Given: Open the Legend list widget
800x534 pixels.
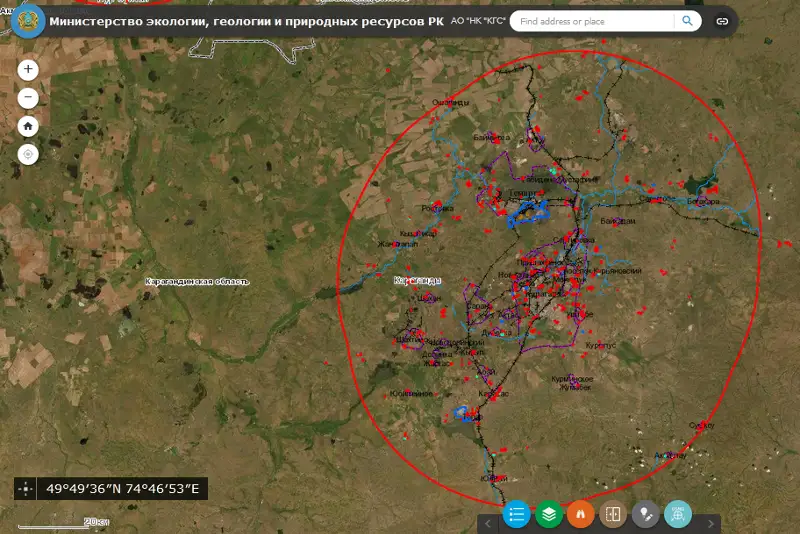Looking at the screenshot, I should [x=516, y=514].
